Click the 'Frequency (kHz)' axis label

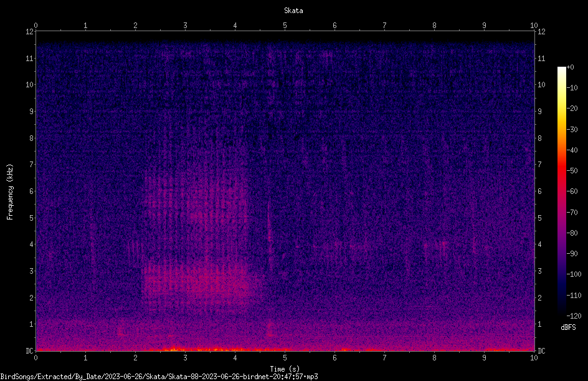[x=10, y=192]
